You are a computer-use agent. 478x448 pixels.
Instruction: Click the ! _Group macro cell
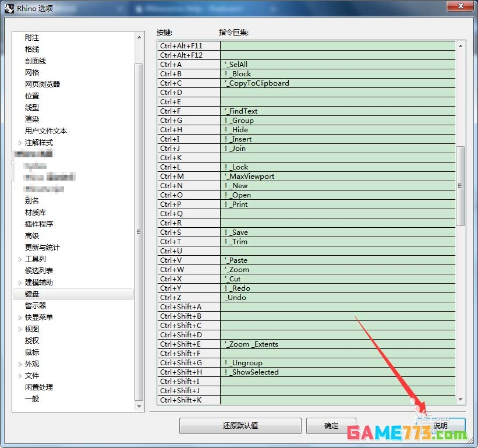click(338, 121)
